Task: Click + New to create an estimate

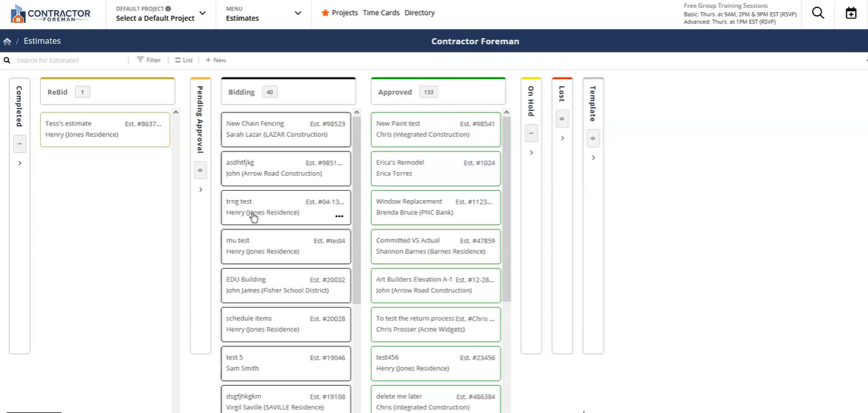Action: pos(214,60)
